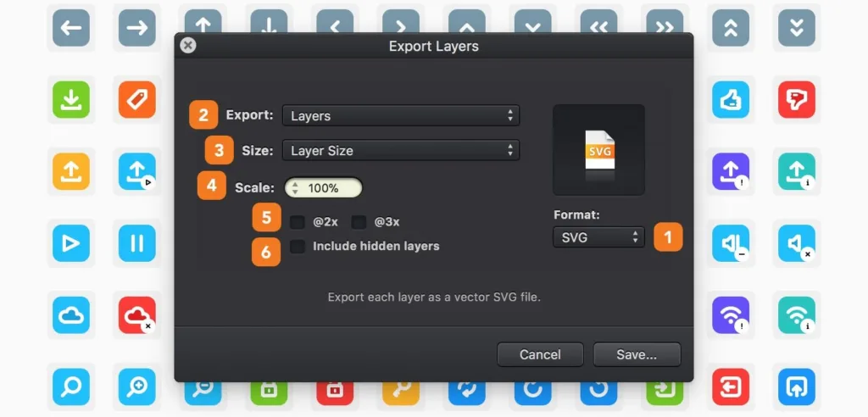Click the Save... button
This screenshot has width=868, height=417.
(637, 354)
